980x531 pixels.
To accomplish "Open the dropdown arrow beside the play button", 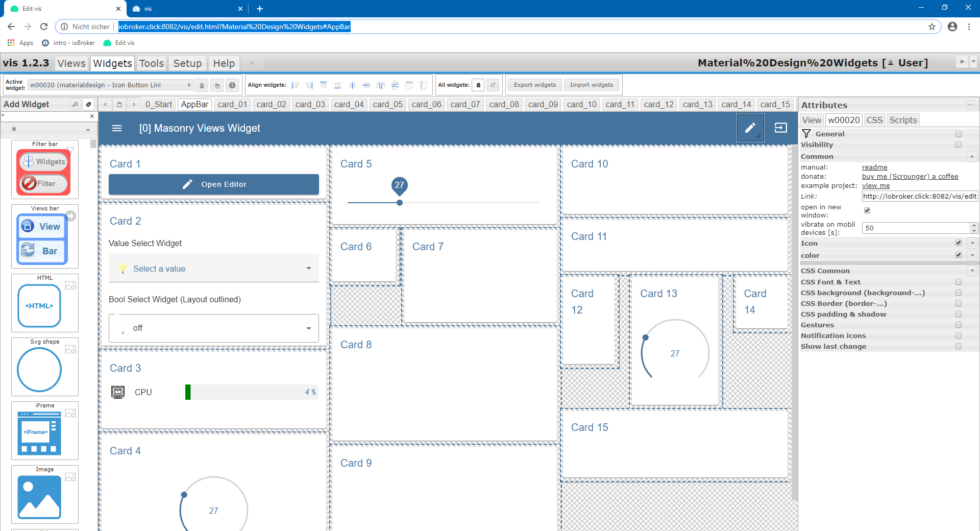I will coord(973,61).
